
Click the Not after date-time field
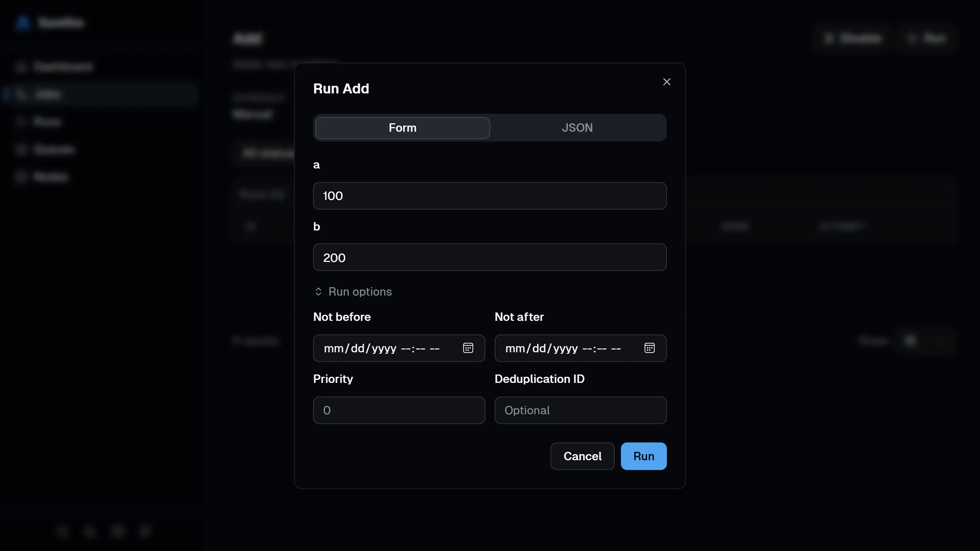(580, 348)
